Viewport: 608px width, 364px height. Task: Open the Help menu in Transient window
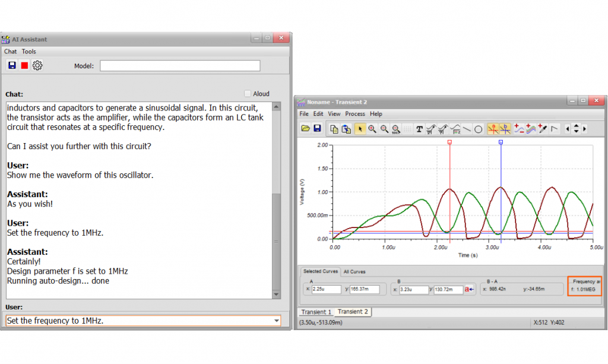376,114
